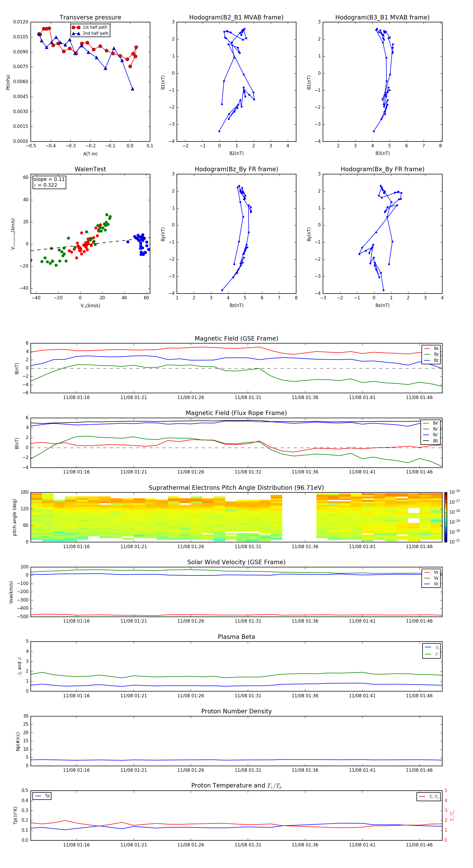Click '11/08 01:21' tick under Plasma Beta plot
Screen dimensions: 473x868
134,696
